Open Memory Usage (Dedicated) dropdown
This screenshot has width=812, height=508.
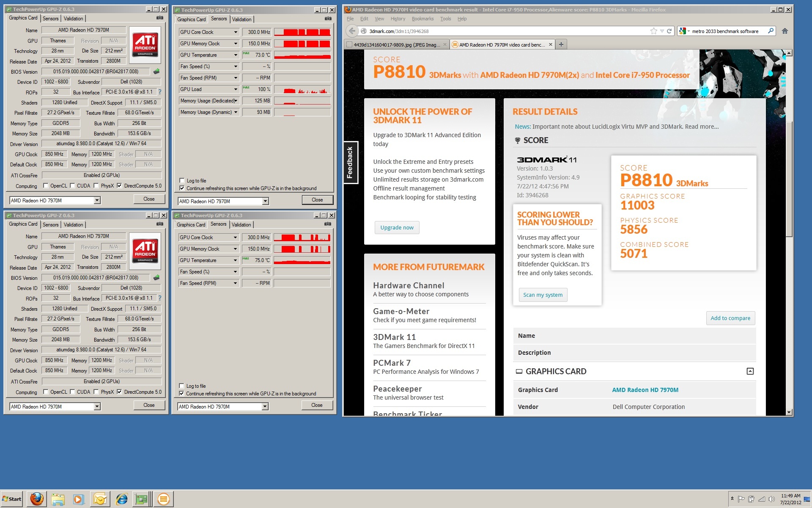coord(236,101)
